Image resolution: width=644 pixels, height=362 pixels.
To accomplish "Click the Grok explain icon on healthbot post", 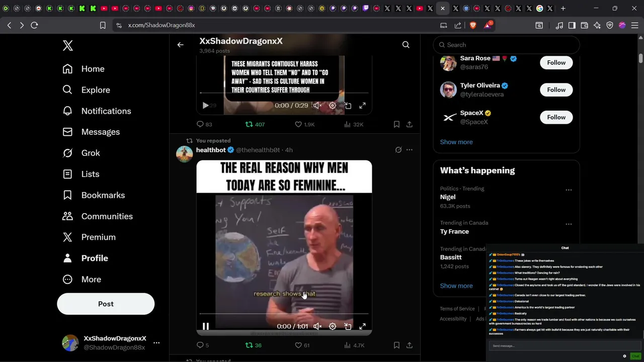I will 398,150.
